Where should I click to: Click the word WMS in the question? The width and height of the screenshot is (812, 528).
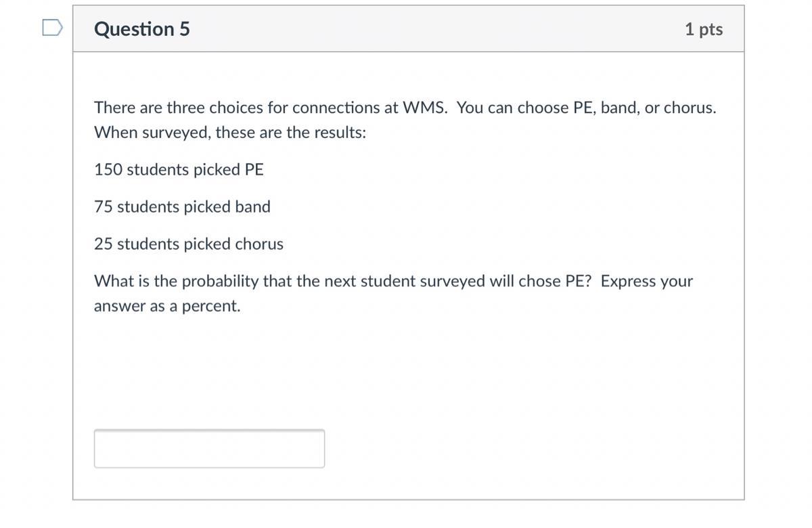(424, 108)
